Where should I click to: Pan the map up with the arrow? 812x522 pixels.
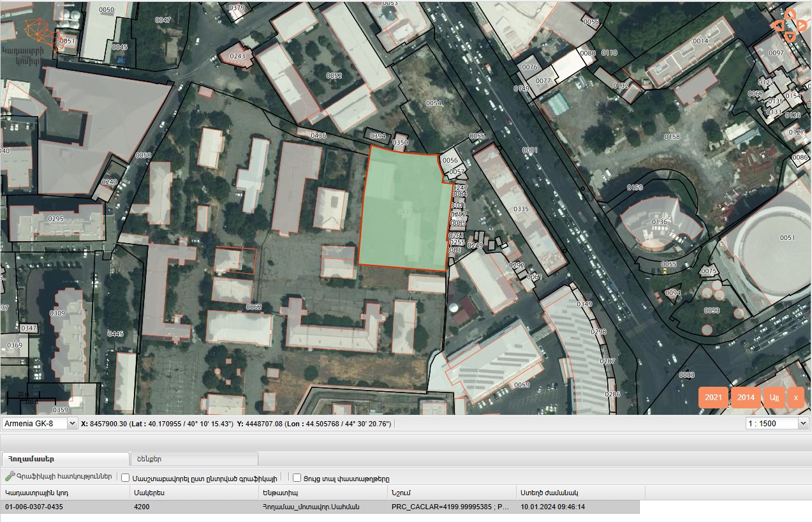(x=790, y=14)
